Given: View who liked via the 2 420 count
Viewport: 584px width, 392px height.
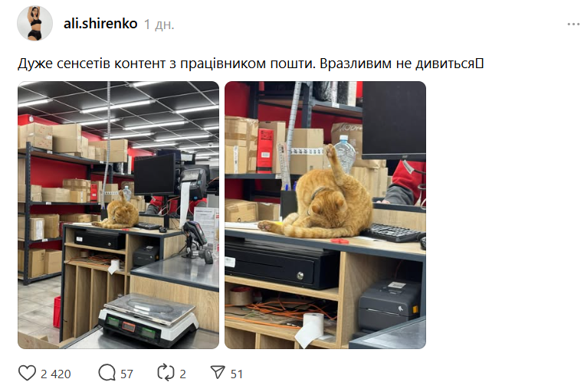Looking at the screenshot, I should 55,374.
